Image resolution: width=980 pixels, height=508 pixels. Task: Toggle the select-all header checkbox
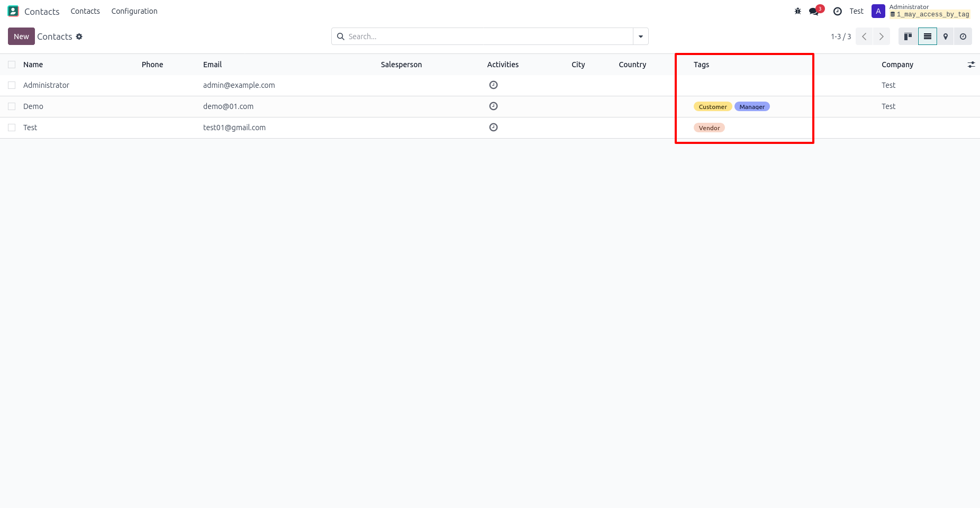coord(12,65)
